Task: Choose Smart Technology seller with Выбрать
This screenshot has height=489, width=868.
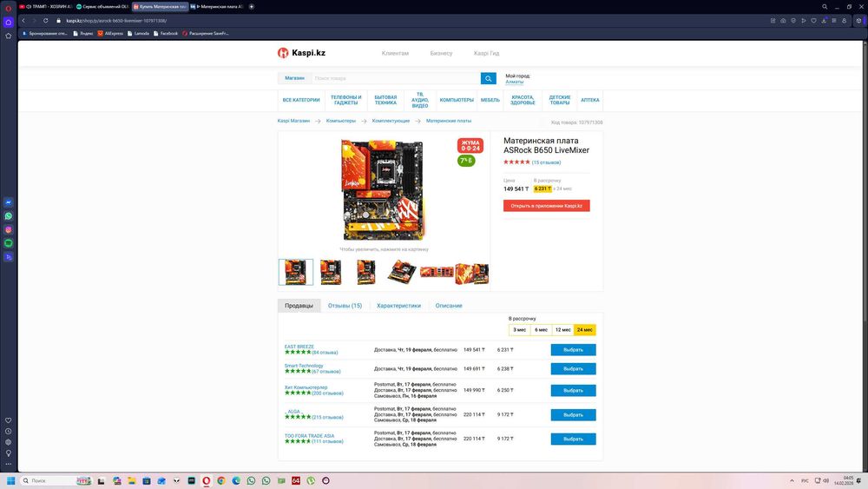Action: tap(573, 369)
